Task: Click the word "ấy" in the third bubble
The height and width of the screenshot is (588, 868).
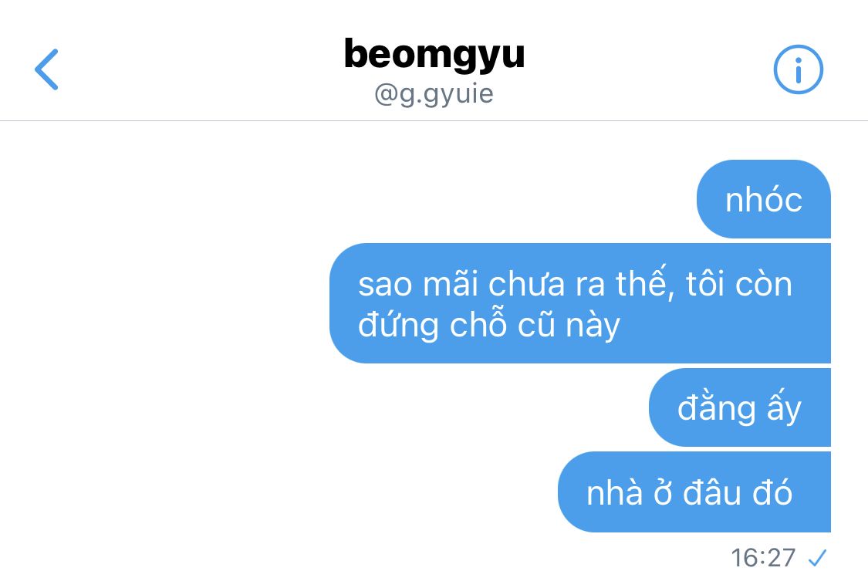Action: 784,409
